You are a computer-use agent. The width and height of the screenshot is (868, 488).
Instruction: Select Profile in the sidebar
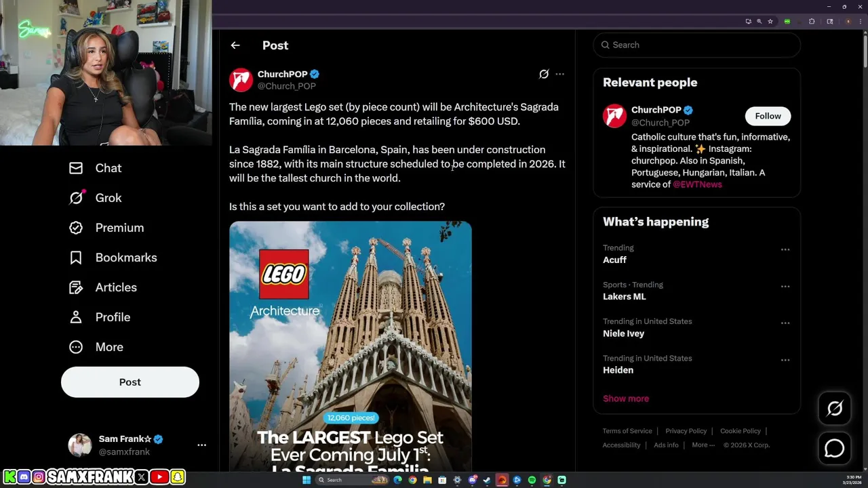click(113, 317)
